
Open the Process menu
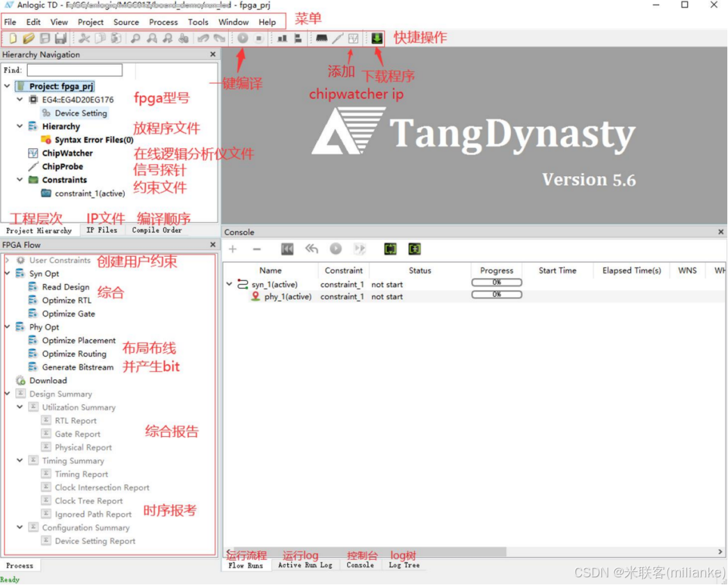point(163,22)
